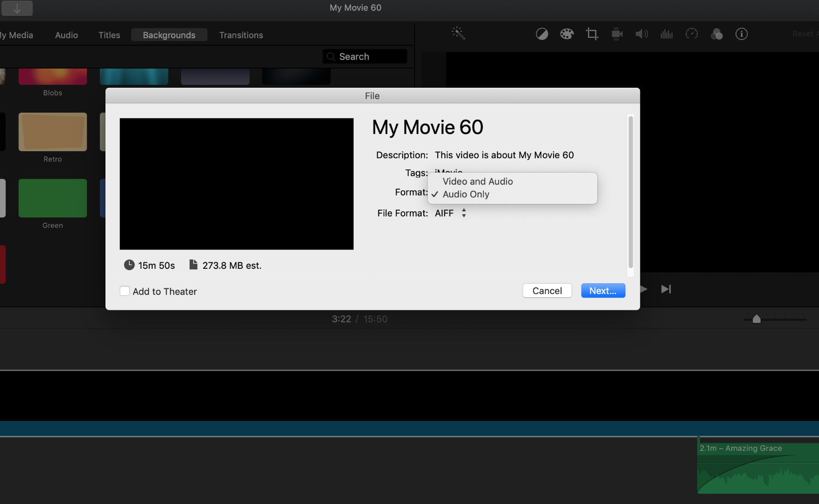Click the 273.8 MB est. size text
This screenshot has width=819, height=504.
232,266
